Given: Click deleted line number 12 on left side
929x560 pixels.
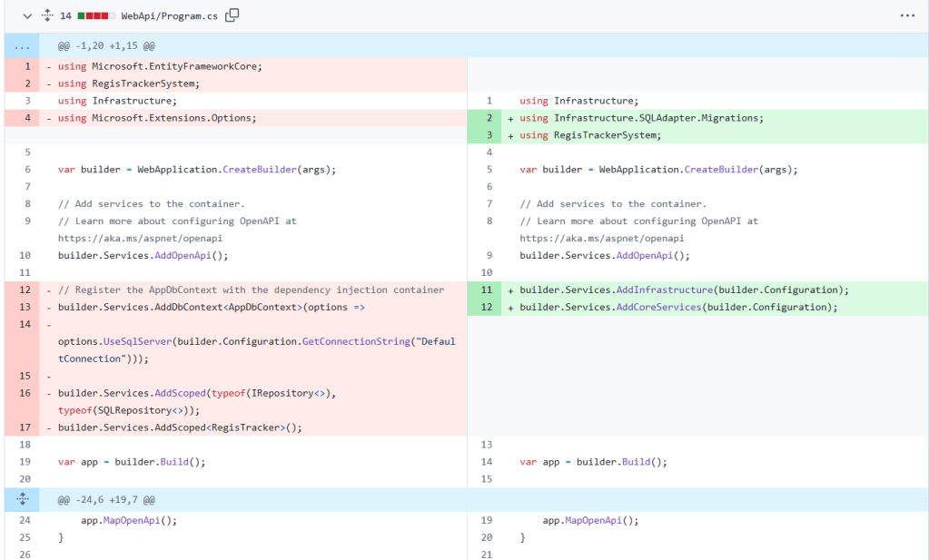Looking at the screenshot, I should 25,290.
